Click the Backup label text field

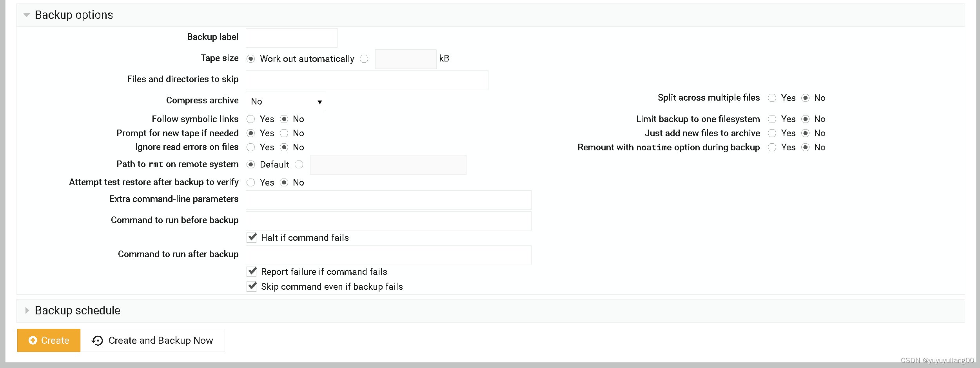[291, 38]
